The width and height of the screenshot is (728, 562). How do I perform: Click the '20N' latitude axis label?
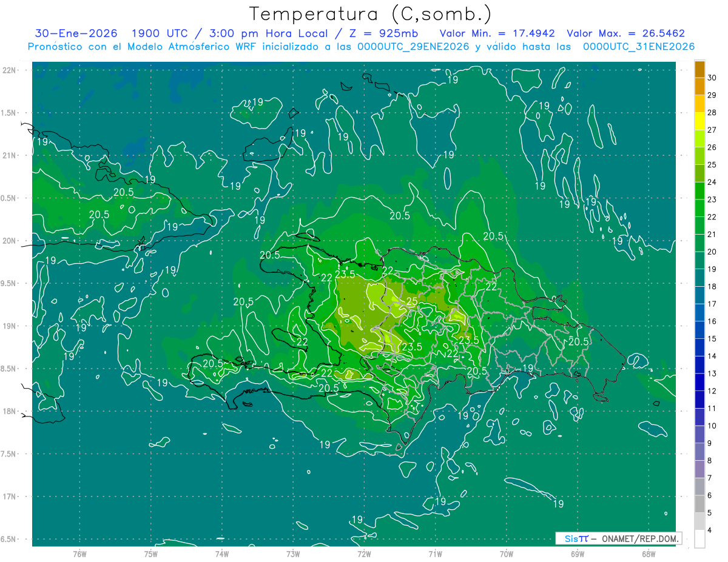[x=10, y=241]
